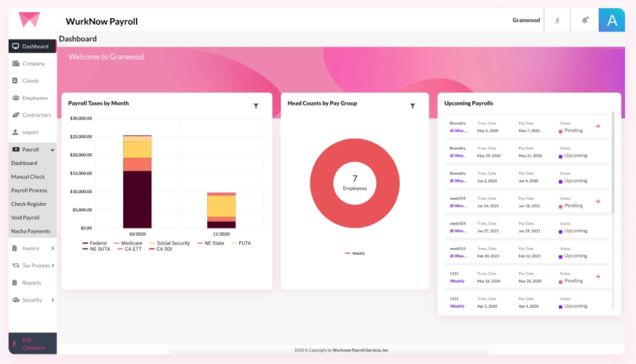Click the walking person icon in header

tap(557, 20)
